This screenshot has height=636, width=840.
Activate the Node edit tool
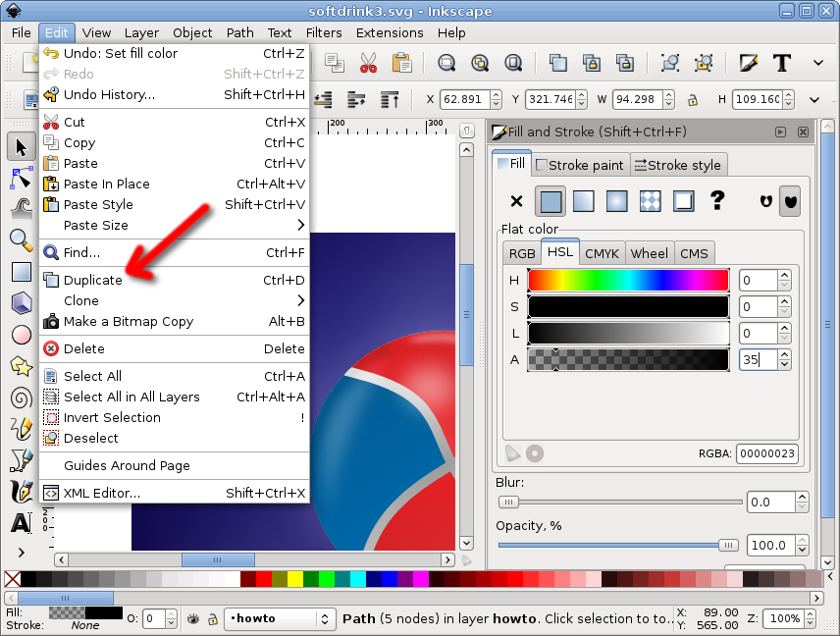pos(22,178)
